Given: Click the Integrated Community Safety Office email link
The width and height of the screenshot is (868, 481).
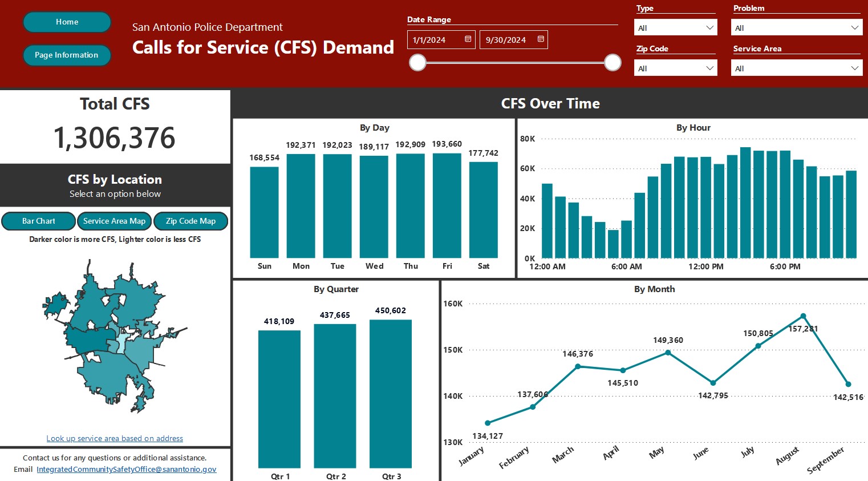Looking at the screenshot, I should [127, 469].
